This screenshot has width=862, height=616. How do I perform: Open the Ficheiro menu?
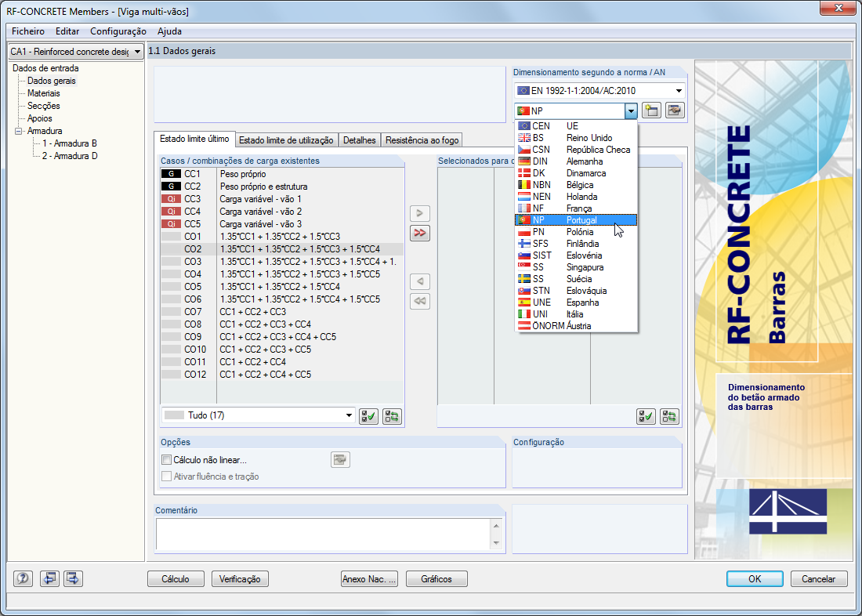pos(28,31)
